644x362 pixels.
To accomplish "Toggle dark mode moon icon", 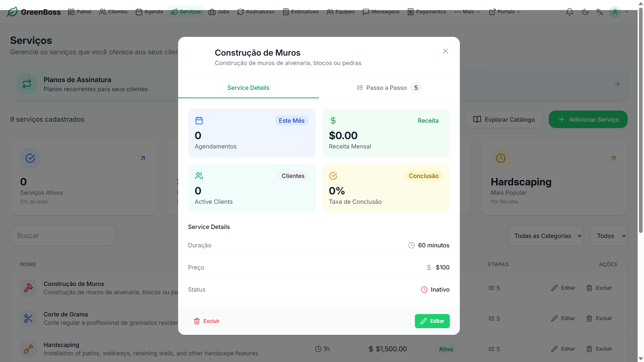I will [x=585, y=12].
